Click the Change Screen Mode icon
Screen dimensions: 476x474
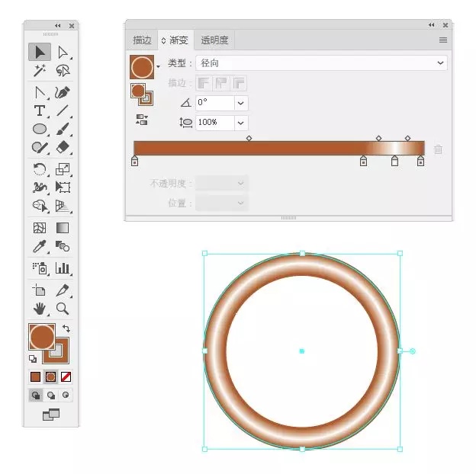(x=51, y=415)
